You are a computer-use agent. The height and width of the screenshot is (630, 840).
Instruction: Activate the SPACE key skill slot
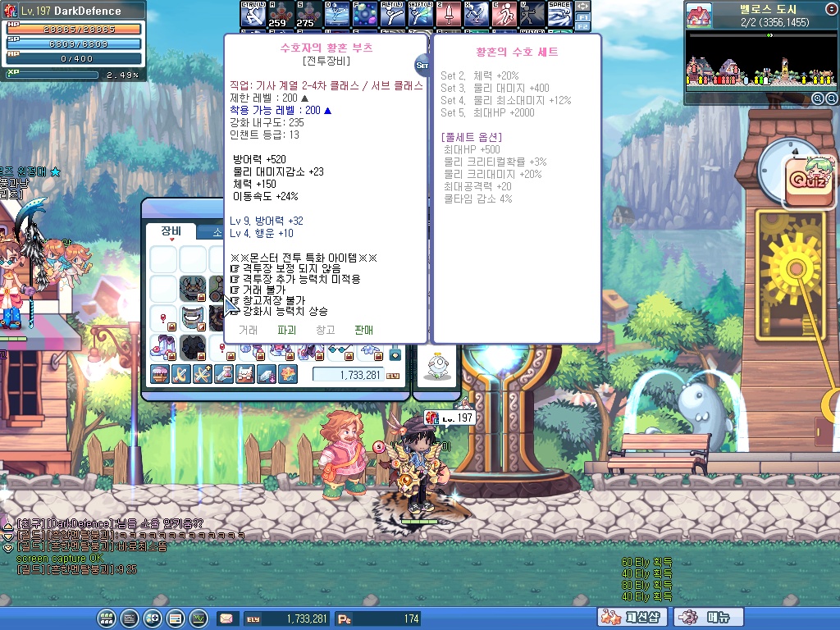pos(559,14)
